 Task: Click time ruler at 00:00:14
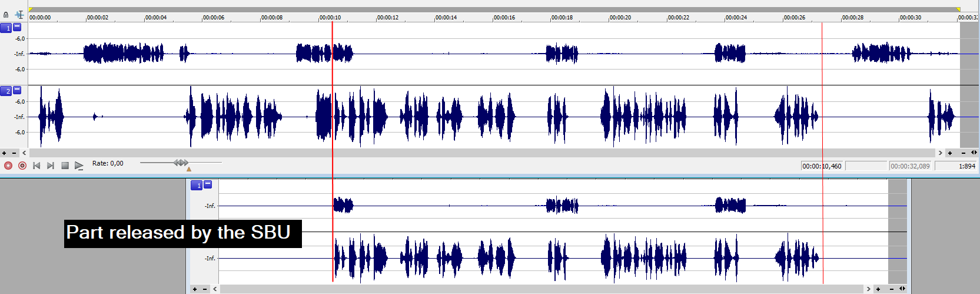click(446, 18)
